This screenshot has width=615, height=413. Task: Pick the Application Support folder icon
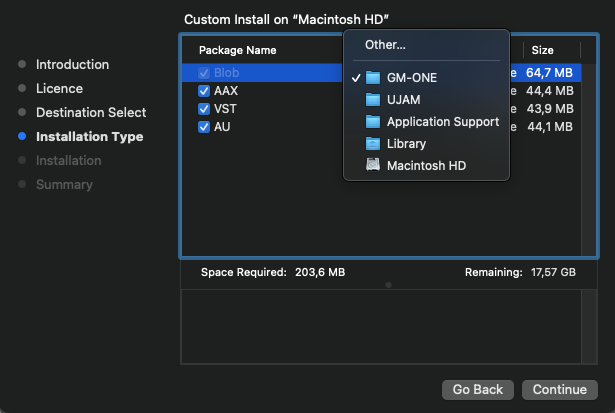click(373, 122)
